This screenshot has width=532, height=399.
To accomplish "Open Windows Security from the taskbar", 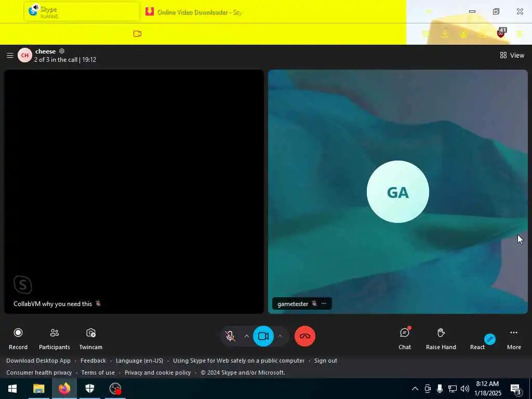I will point(89,389).
